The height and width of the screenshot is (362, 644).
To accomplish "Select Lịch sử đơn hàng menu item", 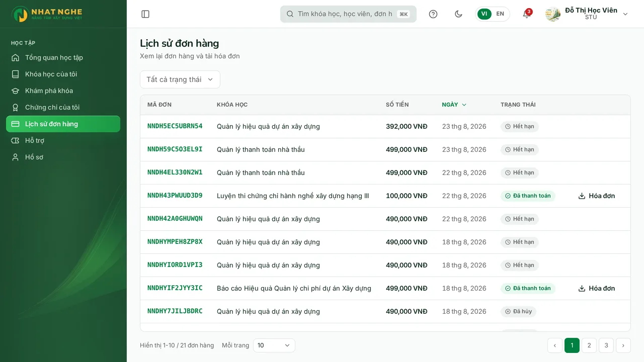I will click(63, 124).
